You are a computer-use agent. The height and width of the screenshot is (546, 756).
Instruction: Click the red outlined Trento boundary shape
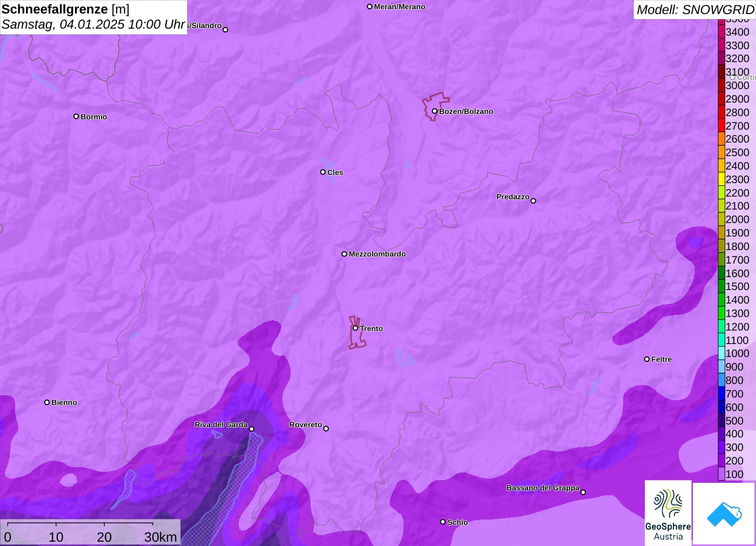[357, 333]
